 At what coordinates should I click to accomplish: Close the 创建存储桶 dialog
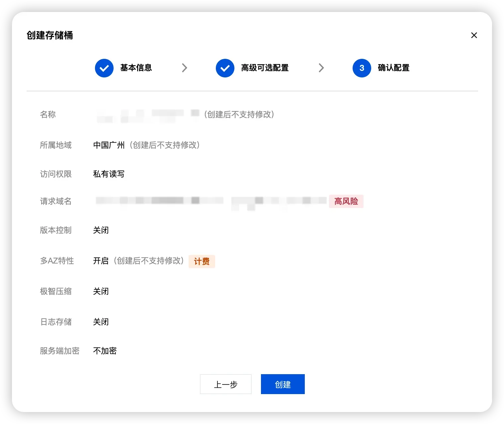(x=474, y=35)
